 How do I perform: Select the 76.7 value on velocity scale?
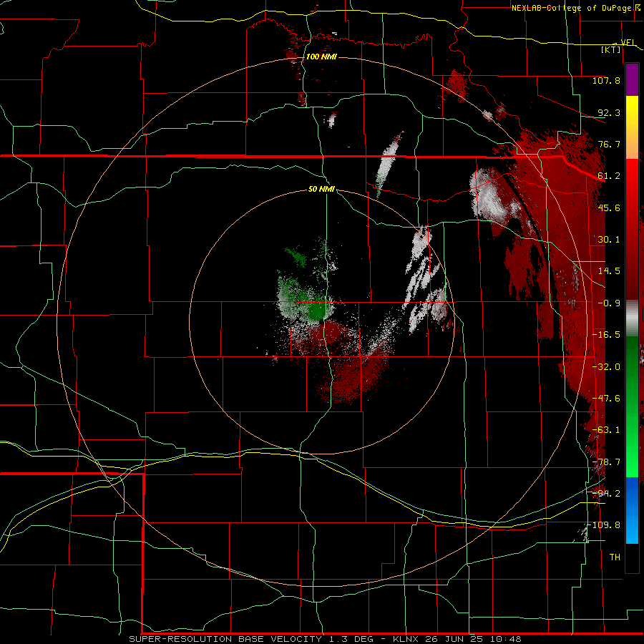click(x=609, y=144)
